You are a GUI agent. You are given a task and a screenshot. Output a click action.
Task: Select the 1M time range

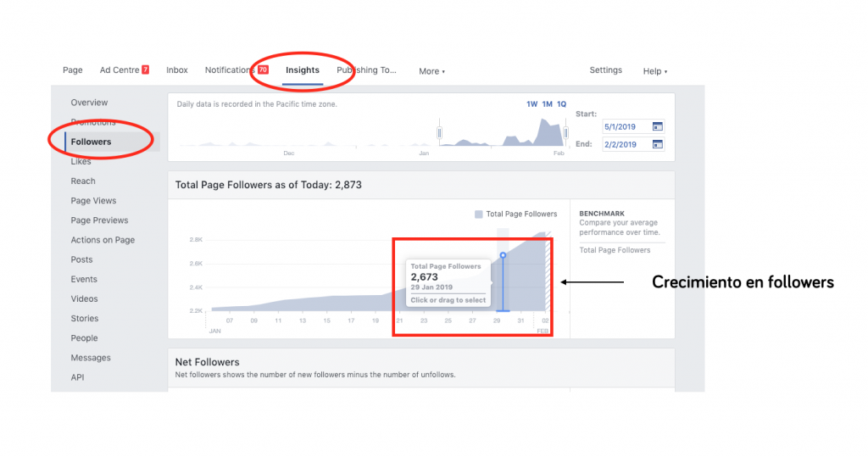547,104
